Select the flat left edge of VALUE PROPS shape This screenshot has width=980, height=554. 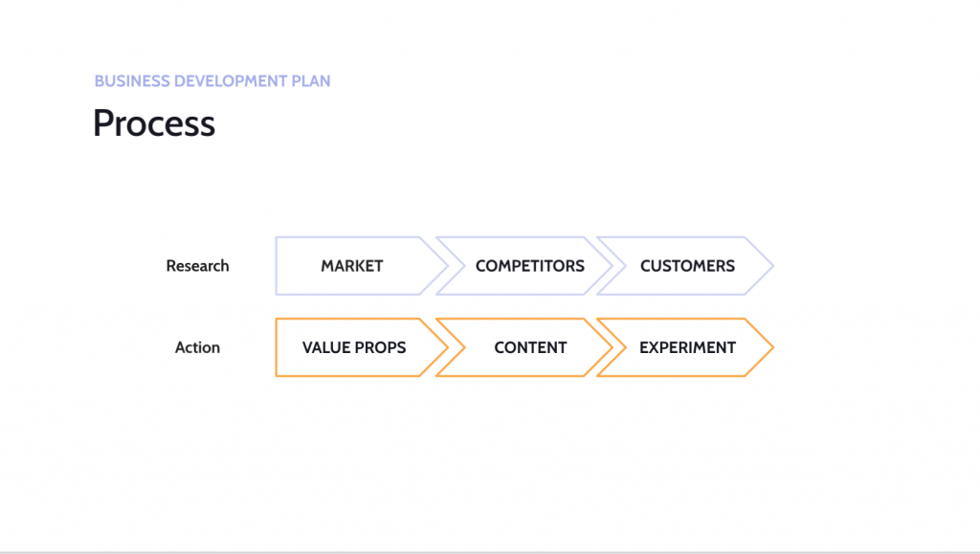pyautogui.click(x=276, y=347)
